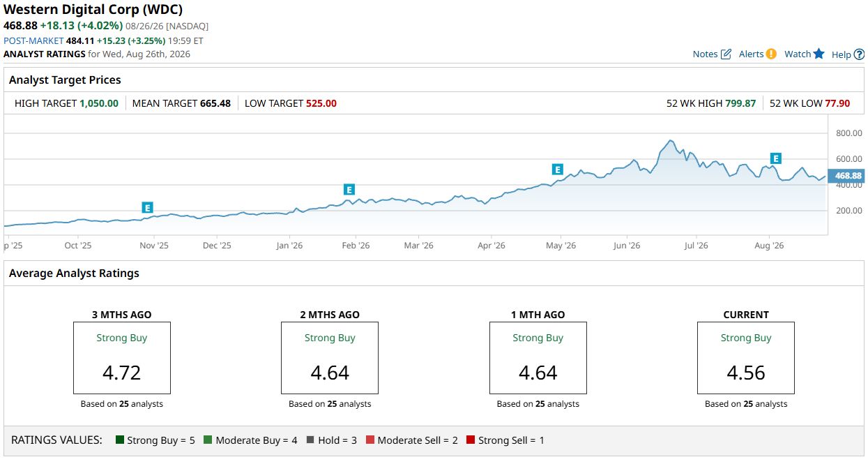Click the Apr '26 x-axis label
Image resolution: width=868 pixels, height=464 pixels.
[492, 246]
